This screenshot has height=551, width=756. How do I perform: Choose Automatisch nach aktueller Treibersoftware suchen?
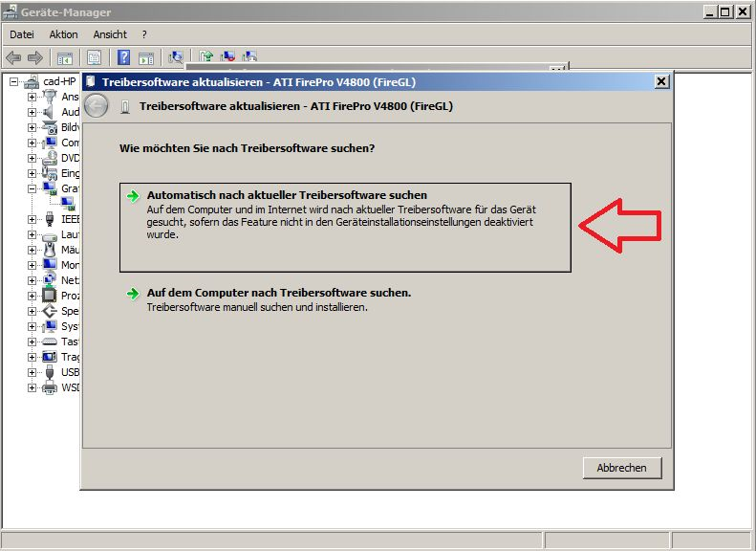pyautogui.click(x=287, y=195)
